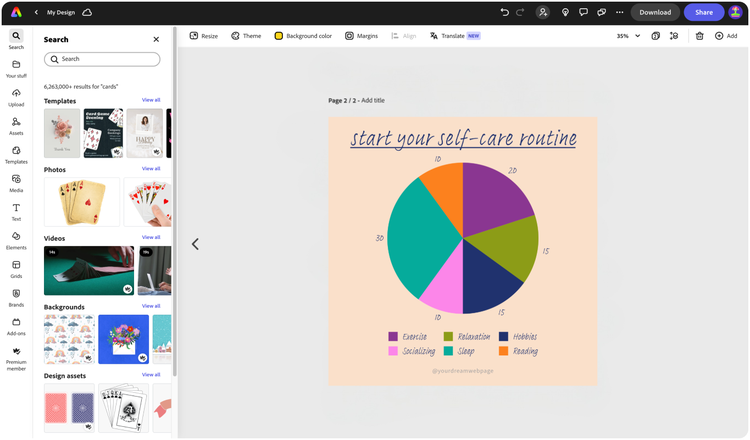View all Templates results
This screenshot has height=440, width=750.
[x=151, y=100]
